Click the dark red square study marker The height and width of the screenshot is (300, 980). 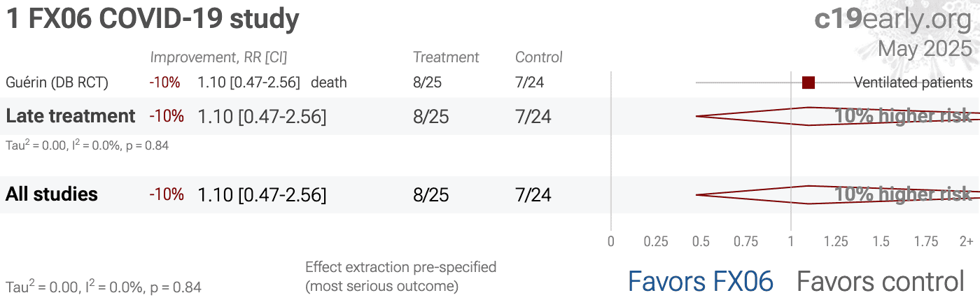click(x=808, y=83)
